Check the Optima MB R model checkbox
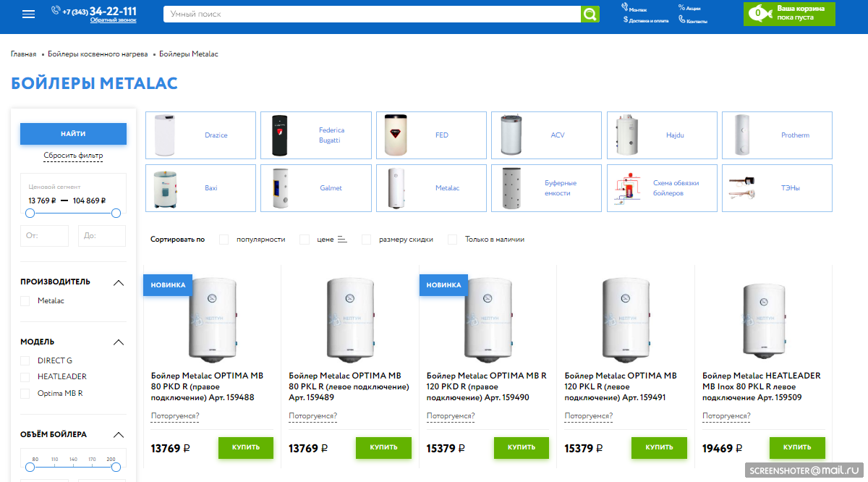Viewport: 868px width, 482px height. tap(25, 394)
